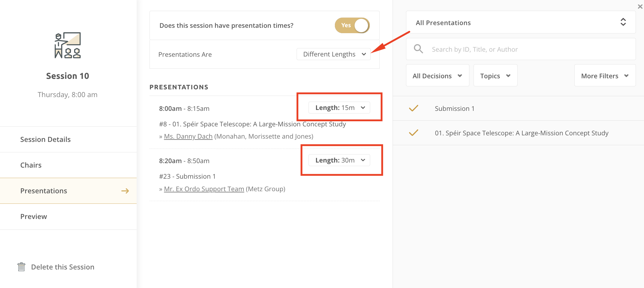Click the up-down chevrons on All Presentations

[x=623, y=22]
